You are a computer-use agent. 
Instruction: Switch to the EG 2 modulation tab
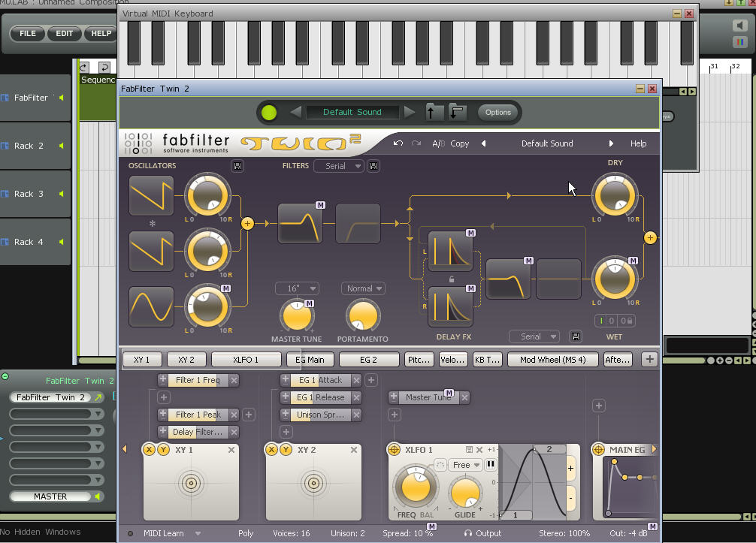pyautogui.click(x=369, y=360)
